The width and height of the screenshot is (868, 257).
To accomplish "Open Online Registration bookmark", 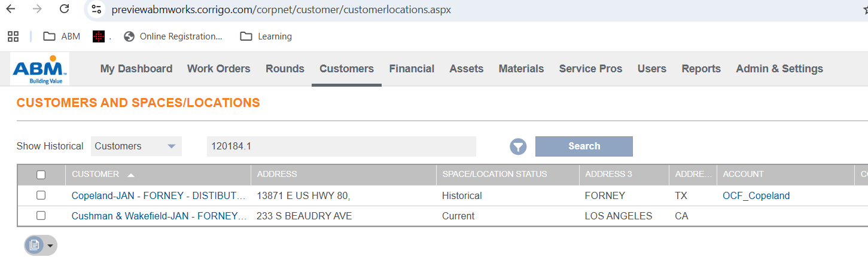I will coord(173,36).
